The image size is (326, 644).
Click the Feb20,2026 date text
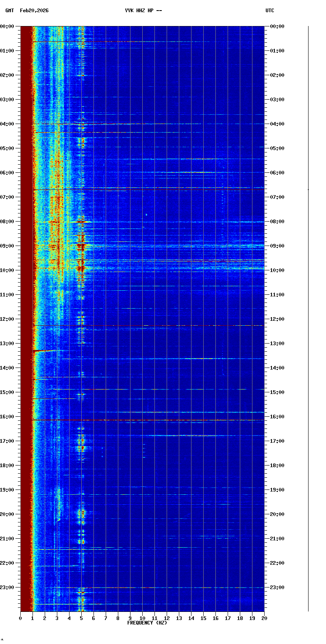click(x=34, y=11)
